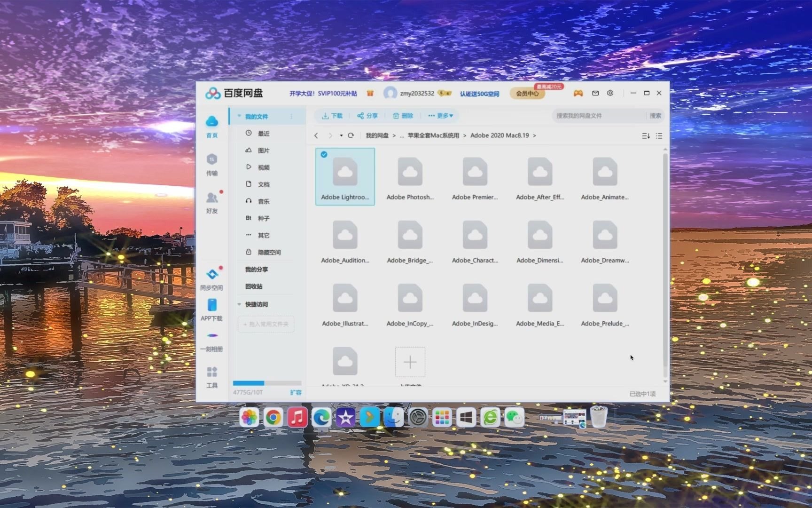The height and width of the screenshot is (508, 812).
Task: Uncheck the Adobe Lightroo... selection checkmark
Action: coord(324,154)
